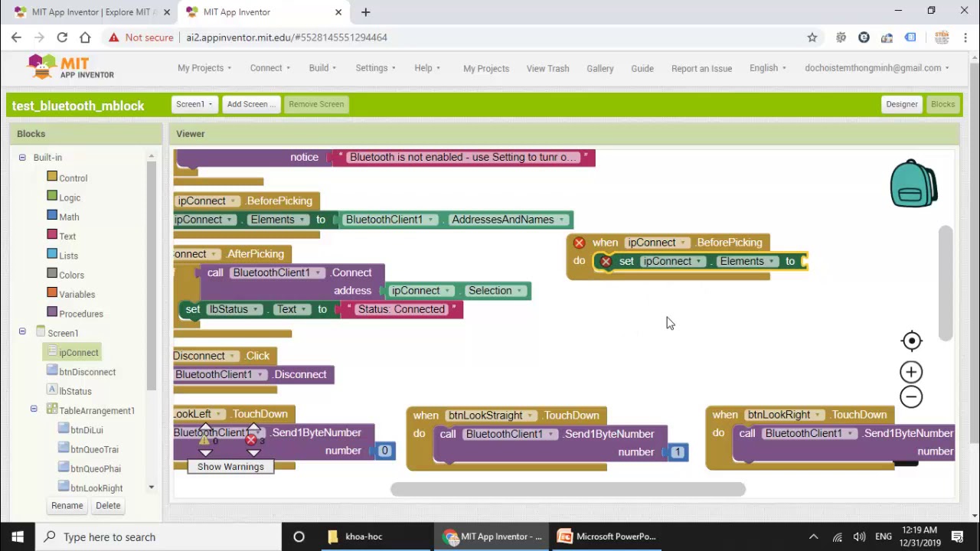
Task: Click the vertical scrollbar in the viewer
Action: 946,283
